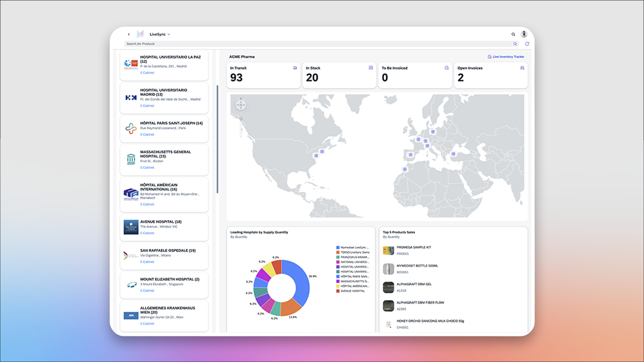Select the map marker near Turkey
This screenshot has width=644, height=362.
tap(453, 154)
